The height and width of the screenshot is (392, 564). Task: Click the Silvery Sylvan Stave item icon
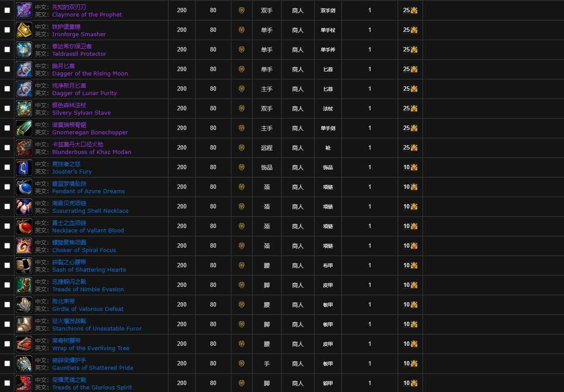pos(24,109)
